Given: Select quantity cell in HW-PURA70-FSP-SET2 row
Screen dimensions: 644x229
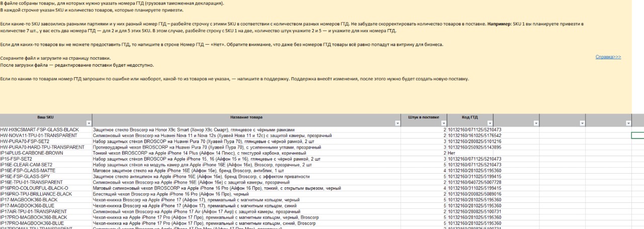Looking at the screenshot, I should pyautogui.click(x=424, y=142).
